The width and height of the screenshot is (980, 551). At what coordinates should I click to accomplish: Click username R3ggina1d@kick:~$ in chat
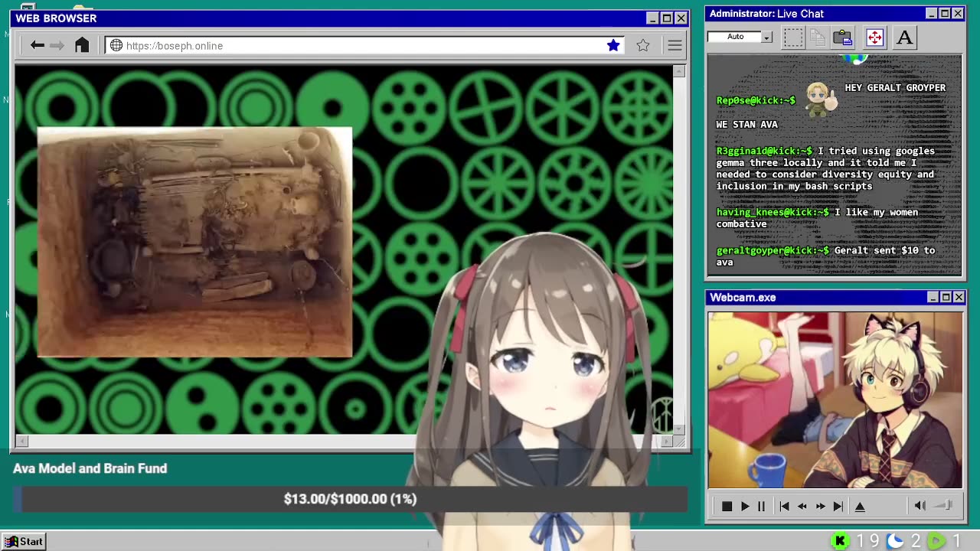click(x=764, y=151)
